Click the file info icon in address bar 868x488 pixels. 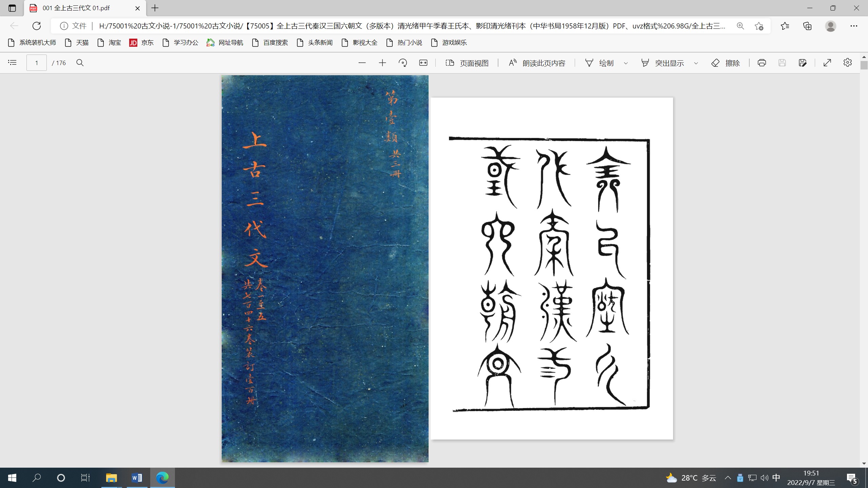[x=64, y=26]
